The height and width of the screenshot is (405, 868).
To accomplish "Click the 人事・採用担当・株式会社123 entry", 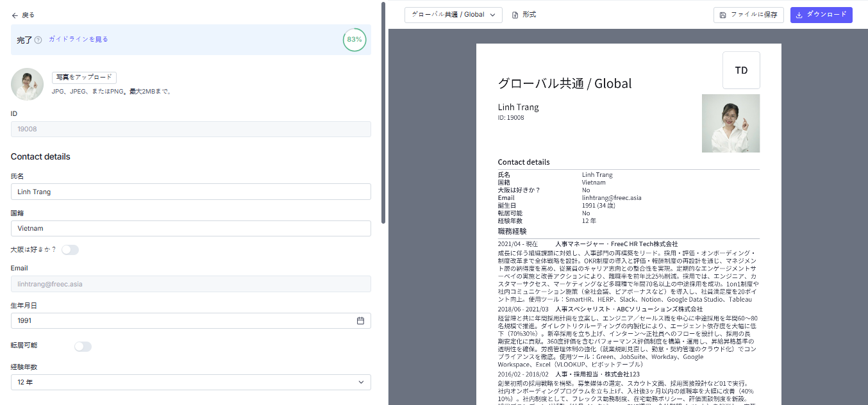I will coord(597,374).
